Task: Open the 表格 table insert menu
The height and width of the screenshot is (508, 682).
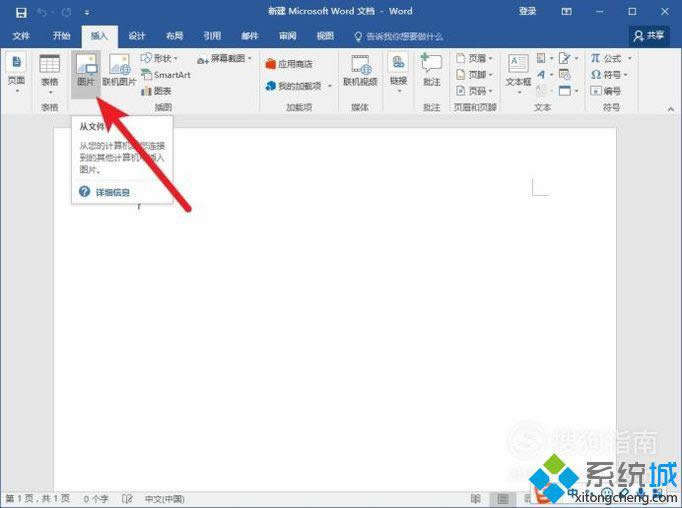Action: click(50, 75)
